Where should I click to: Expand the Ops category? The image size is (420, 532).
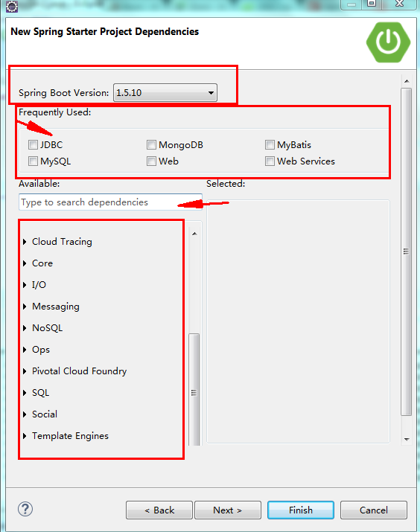point(25,350)
